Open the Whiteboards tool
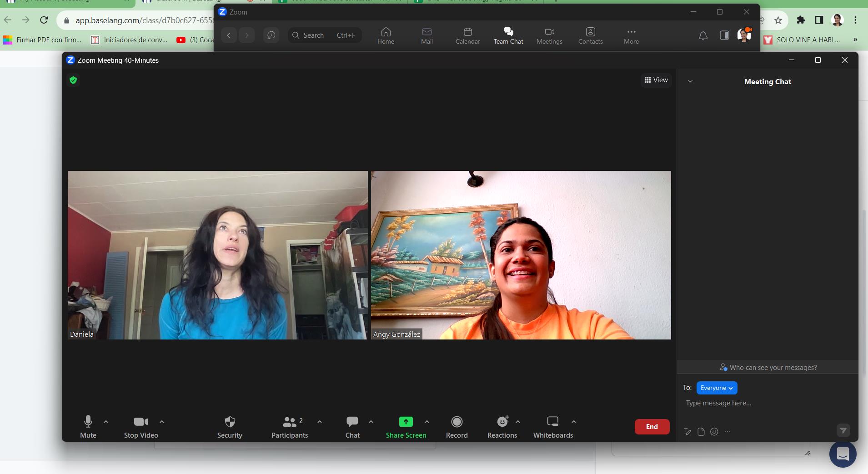 (552, 422)
